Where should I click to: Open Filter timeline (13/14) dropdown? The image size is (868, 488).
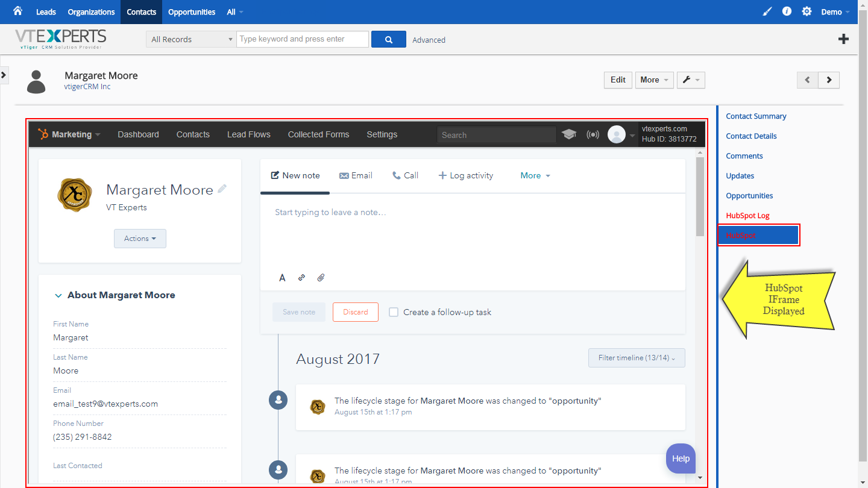pos(637,358)
